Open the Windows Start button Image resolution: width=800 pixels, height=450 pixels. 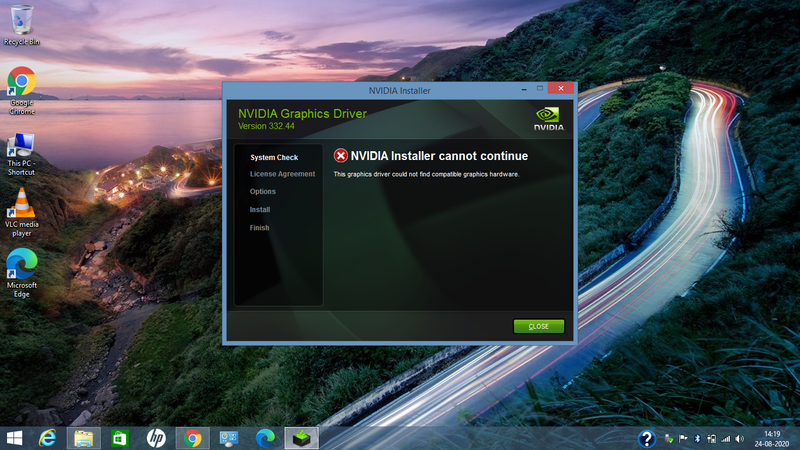(14, 438)
